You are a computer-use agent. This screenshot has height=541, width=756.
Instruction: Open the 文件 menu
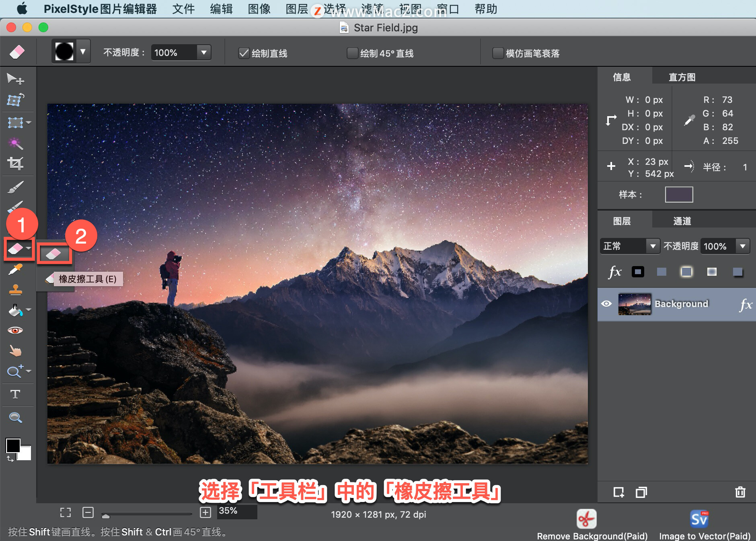pyautogui.click(x=183, y=9)
